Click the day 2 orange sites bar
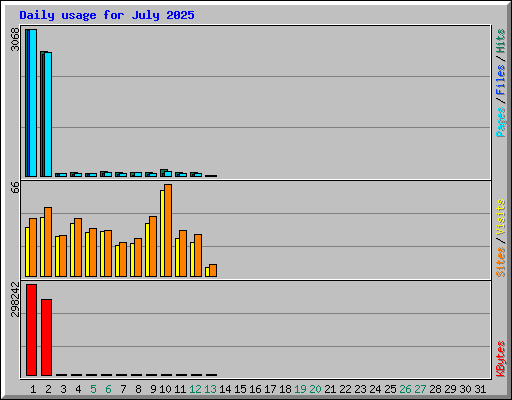This screenshot has width=512, height=400. 48,242
